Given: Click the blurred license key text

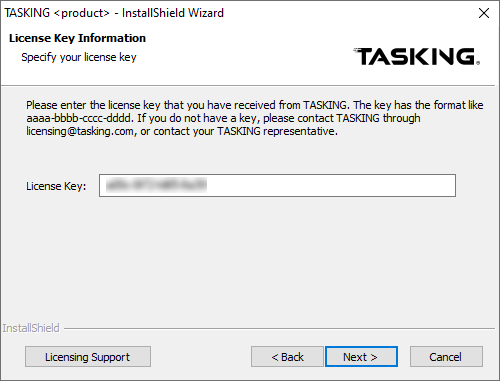Looking at the screenshot, I should tap(156, 185).
